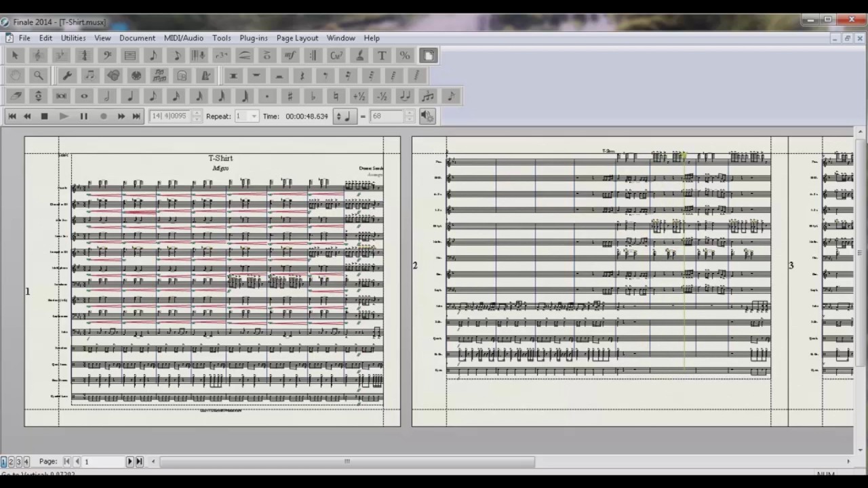Choose the whole rest in rests palette
This screenshot has height=488, width=868.
coord(256,76)
